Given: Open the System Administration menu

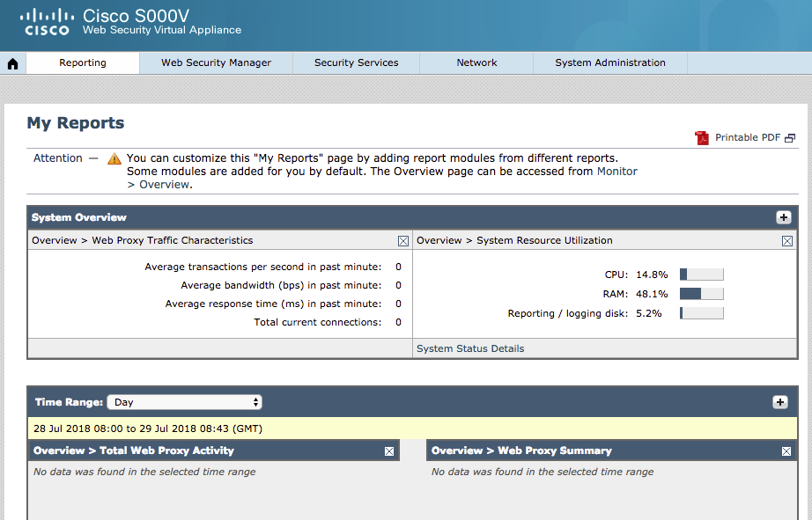Looking at the screenshot, I should (x=609, y=63).
